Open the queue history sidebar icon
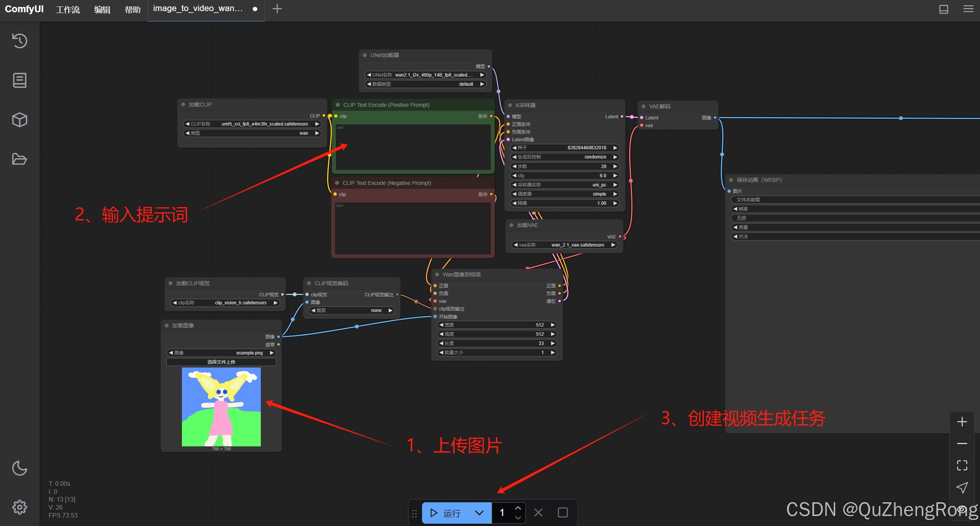The height and width of the screenshot is (526, 980). (x=20, y=41)
